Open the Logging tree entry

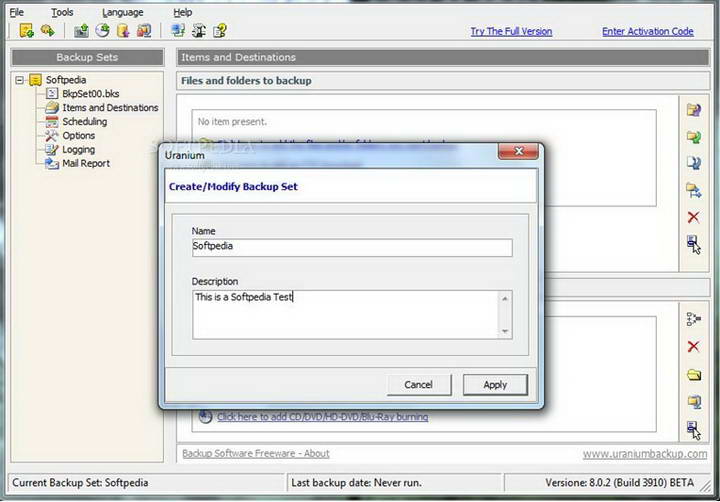79,150
